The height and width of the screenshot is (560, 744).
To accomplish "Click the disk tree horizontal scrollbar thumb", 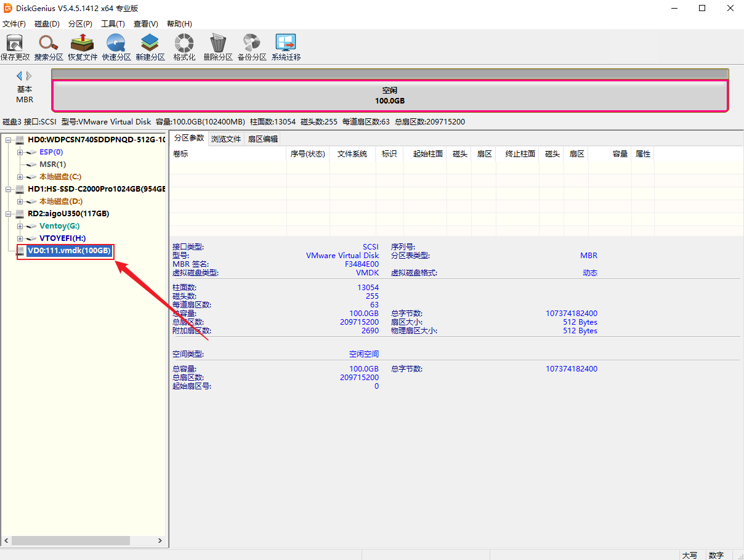I will (71, 540).
